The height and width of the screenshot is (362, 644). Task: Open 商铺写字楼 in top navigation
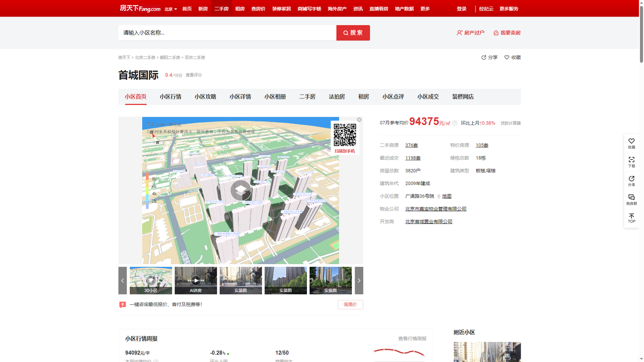click(x=309, y=8)
